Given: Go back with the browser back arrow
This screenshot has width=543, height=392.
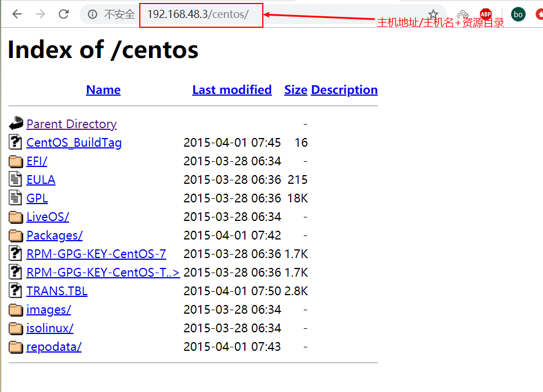Looking at the screenshot, I should (x=17, y=14).
